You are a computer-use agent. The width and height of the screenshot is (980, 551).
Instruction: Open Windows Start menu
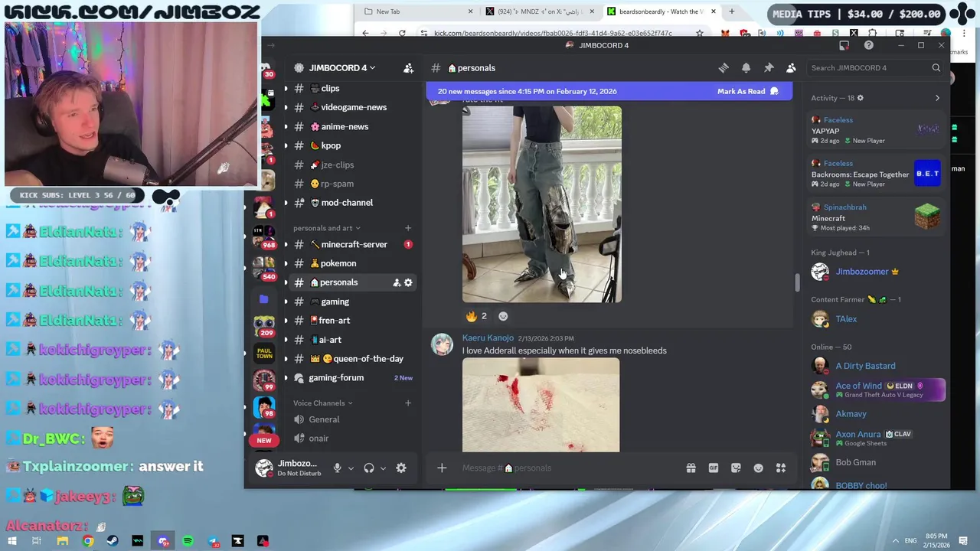[x=12, y=541]
